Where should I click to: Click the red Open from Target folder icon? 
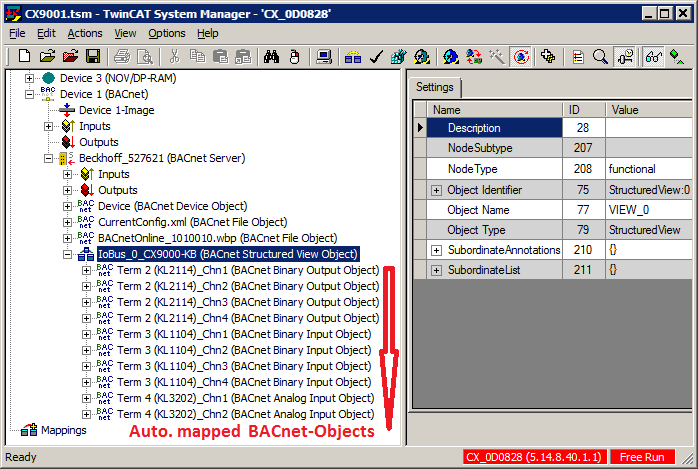tap(70, 57)
